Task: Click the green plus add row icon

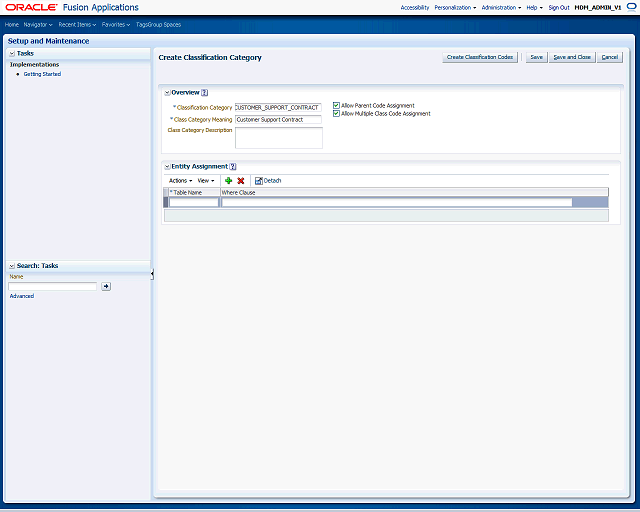Action: (229, 180)
